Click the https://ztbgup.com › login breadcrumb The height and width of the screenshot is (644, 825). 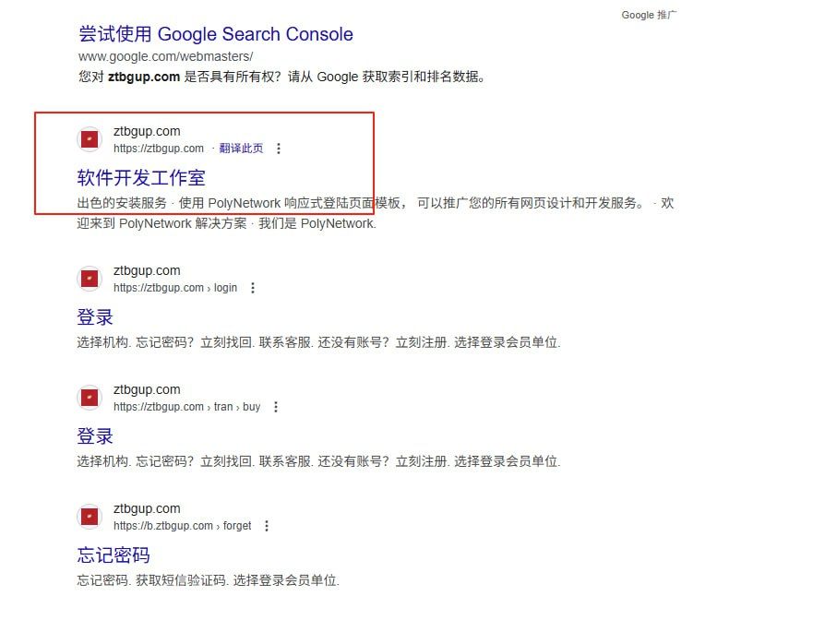click(x=175, y=288)
